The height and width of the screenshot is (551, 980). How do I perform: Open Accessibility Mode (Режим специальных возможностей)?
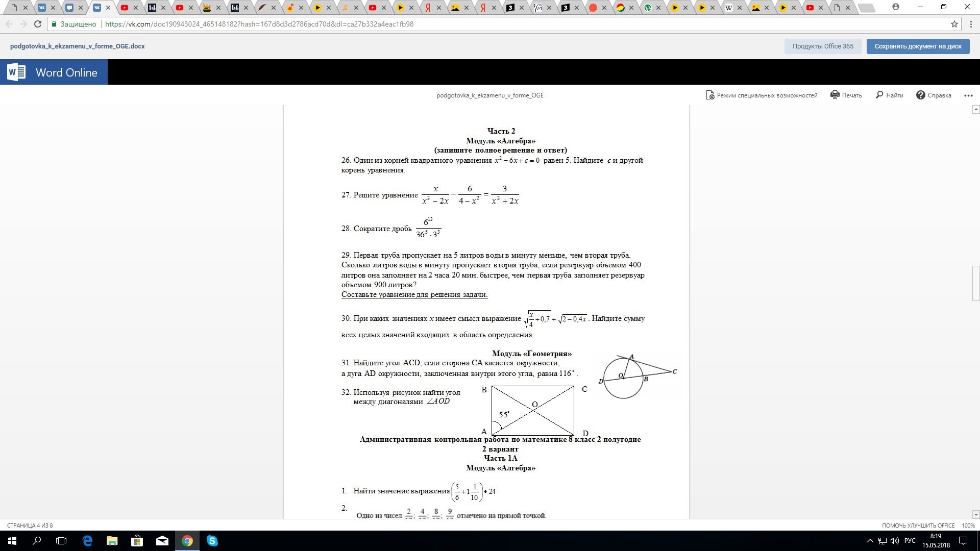pyautogui.click(x=762, y=95)
